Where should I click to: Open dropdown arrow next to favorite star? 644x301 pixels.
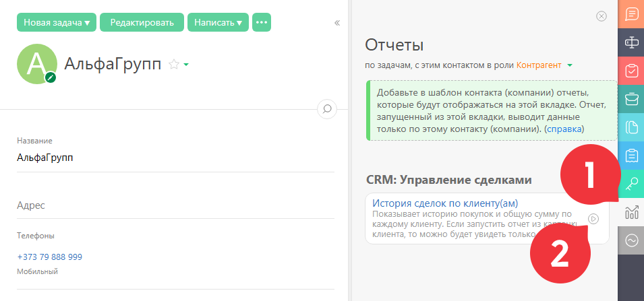[x=186, y=65]
